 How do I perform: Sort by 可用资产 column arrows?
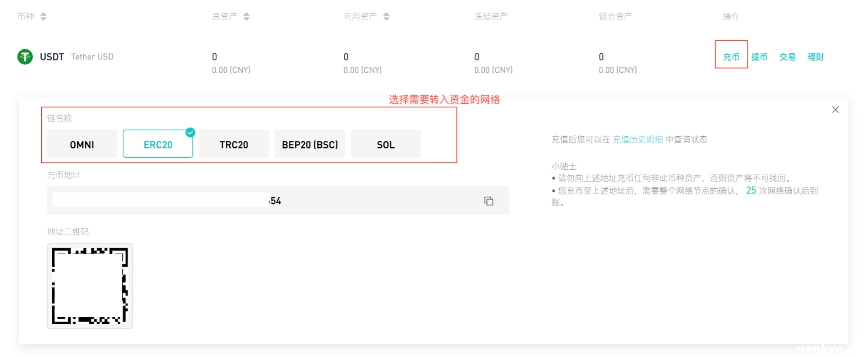(x=386, y=17)
